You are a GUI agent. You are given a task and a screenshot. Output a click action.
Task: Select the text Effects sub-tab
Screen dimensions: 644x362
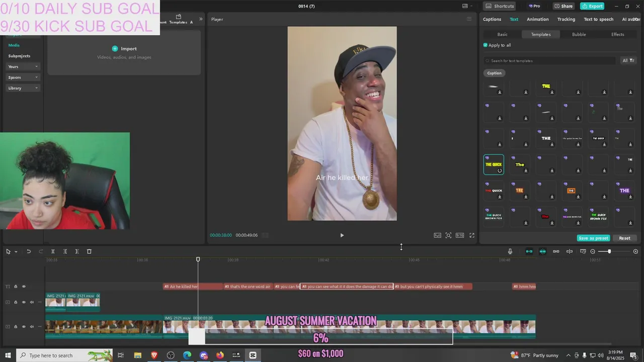click(x=618, y=34)
